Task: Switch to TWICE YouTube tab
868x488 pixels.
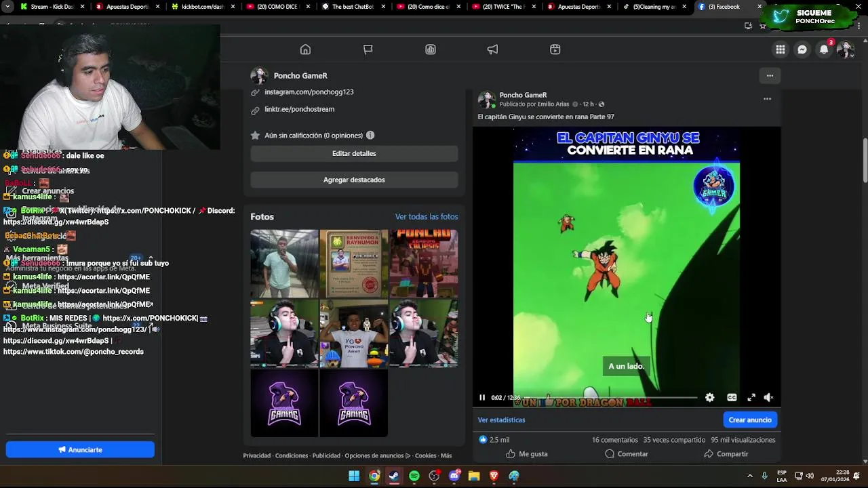Action: [504, 7]
